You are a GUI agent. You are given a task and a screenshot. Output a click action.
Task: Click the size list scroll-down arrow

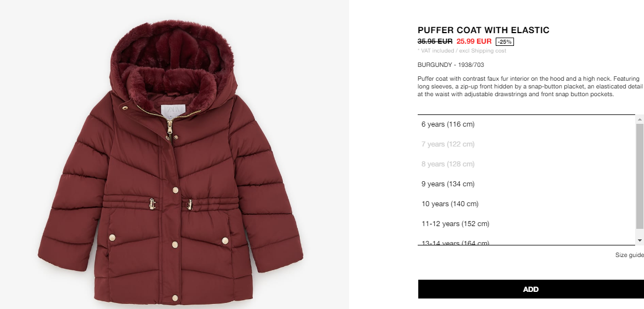coord(640,240)
